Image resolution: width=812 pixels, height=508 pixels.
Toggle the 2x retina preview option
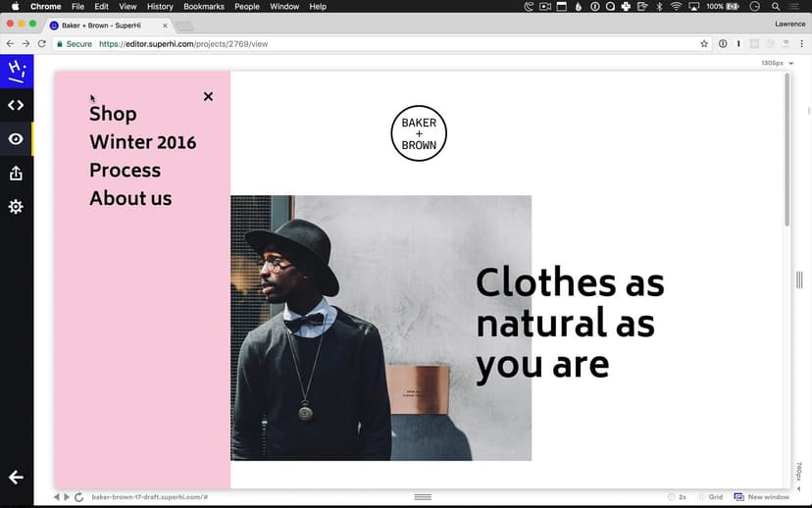677,497
